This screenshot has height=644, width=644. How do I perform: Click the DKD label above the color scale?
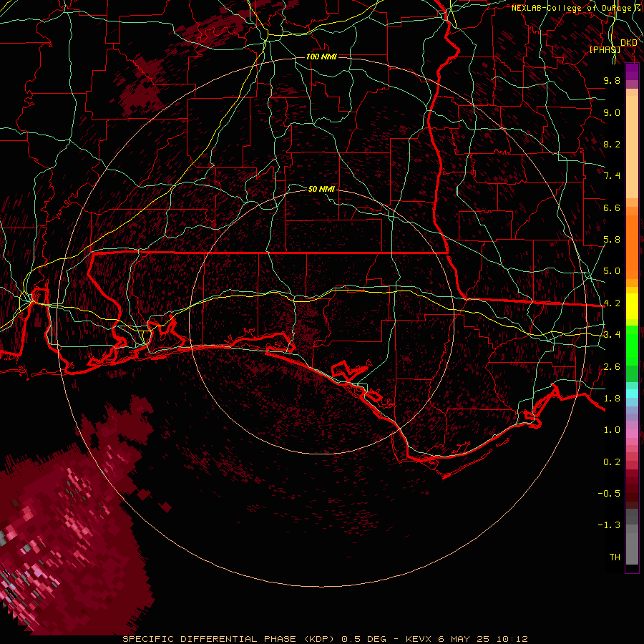(x=628, y=42)
